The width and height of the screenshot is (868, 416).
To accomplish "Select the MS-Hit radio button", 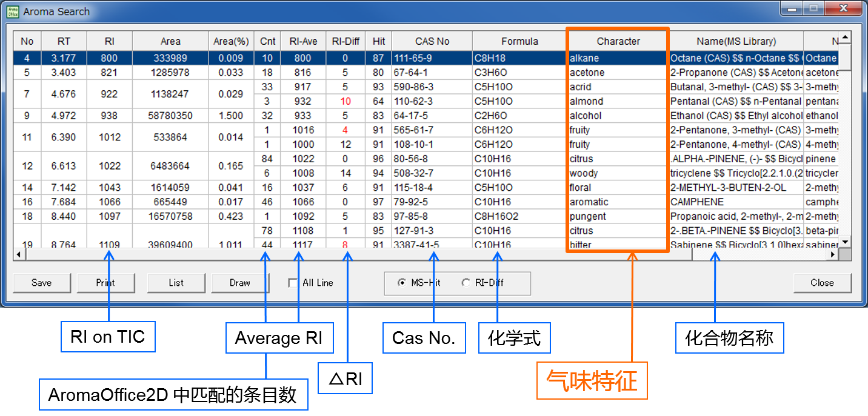I will [401, 283].
